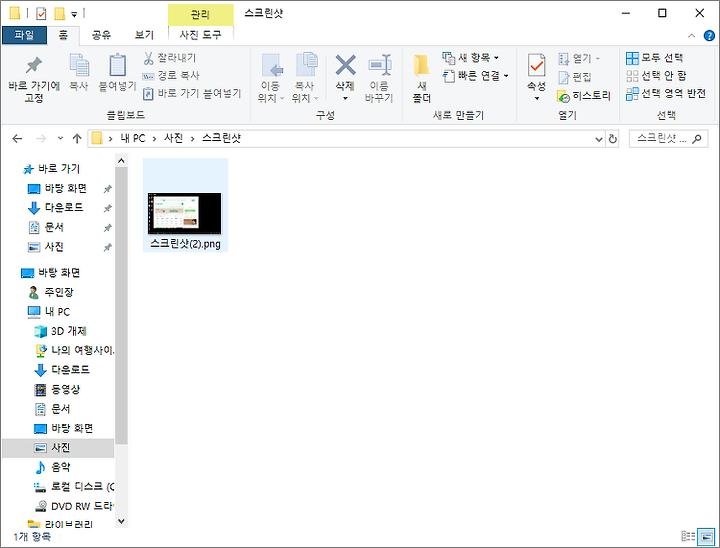Image resolution: width=720 pixels, height=548 pixels.
Task: Open 새 항목 dropdown
Action: (470, 58)
